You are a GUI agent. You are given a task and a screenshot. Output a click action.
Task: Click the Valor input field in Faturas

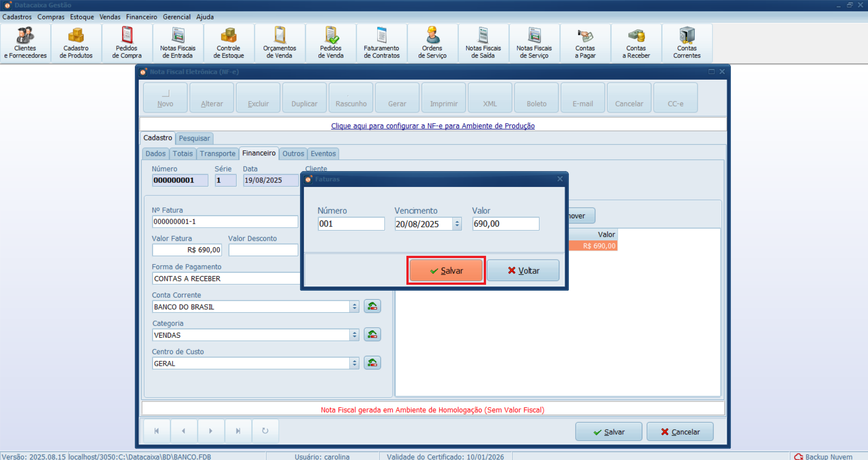(x=506, y=224)
